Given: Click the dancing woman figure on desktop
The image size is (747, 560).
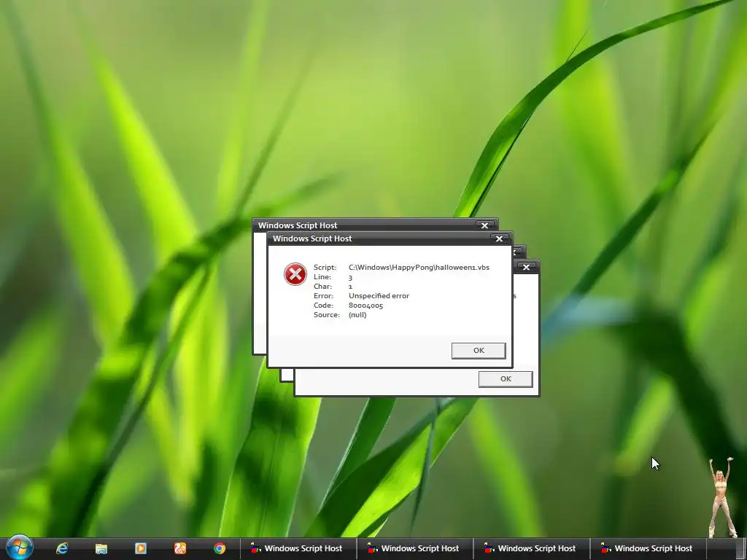Looking at the screenshot, I should 722,497.
